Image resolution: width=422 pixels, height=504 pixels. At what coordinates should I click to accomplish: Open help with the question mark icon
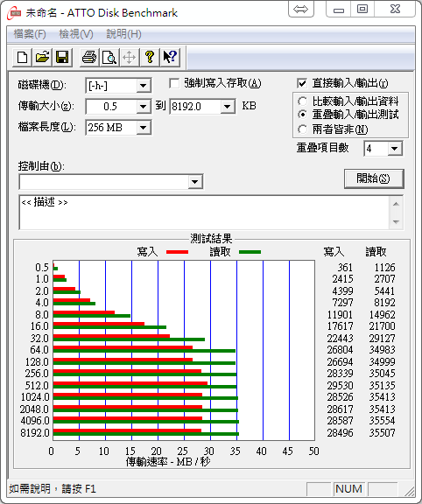(x=149, y=58)
